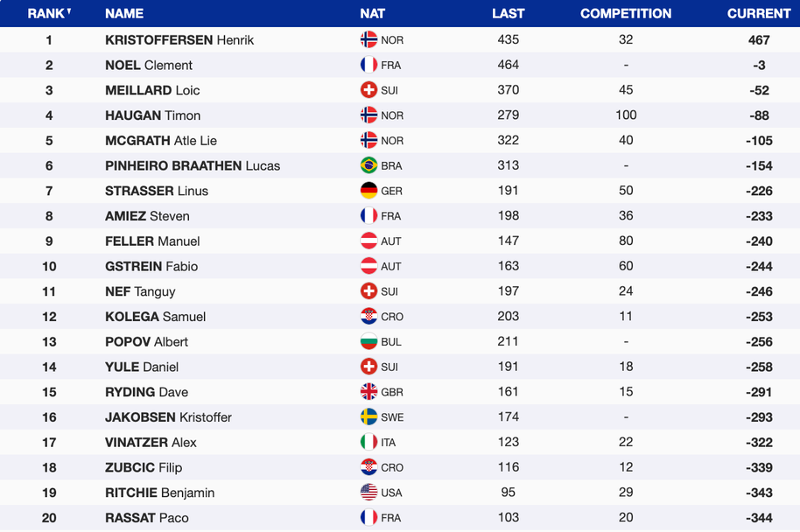Click the Bulgaria flag for Popov
800x532 pixels.
pyautogui.click(x=368, y=342)
